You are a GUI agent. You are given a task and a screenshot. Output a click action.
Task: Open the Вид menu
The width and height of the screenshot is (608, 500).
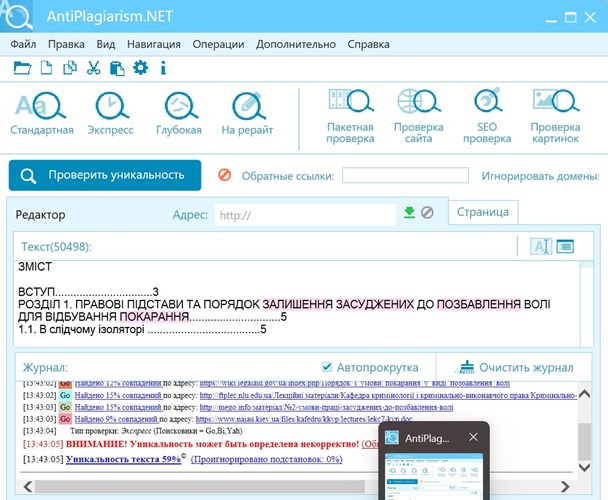(106, 44)
